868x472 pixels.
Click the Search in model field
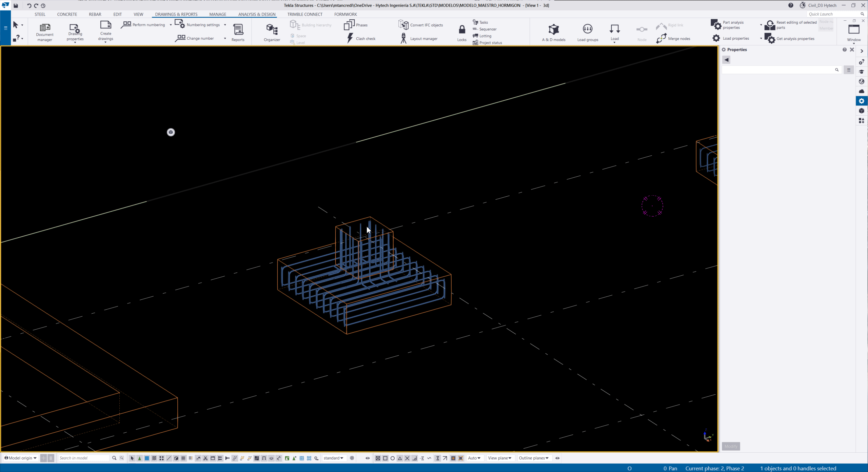click(84, 458)
